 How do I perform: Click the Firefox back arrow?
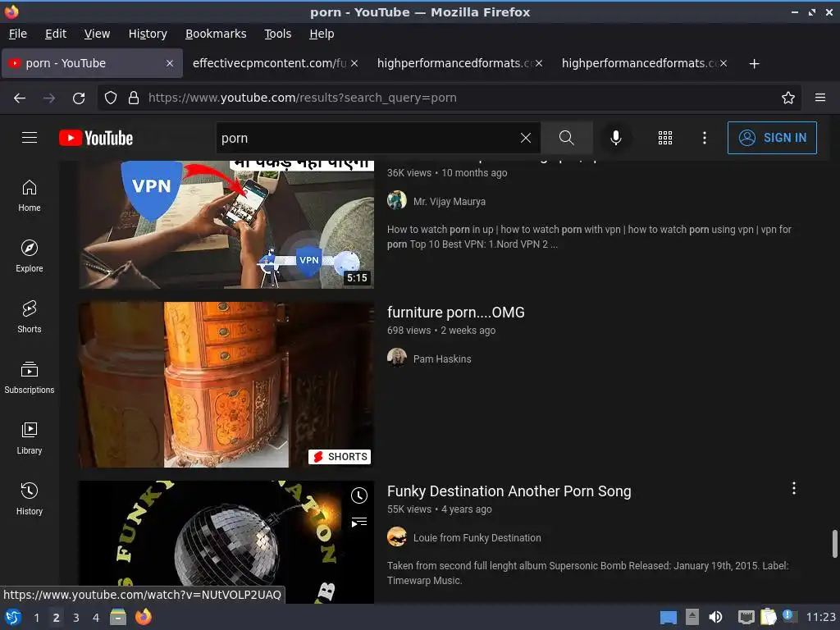pos(20,98)
